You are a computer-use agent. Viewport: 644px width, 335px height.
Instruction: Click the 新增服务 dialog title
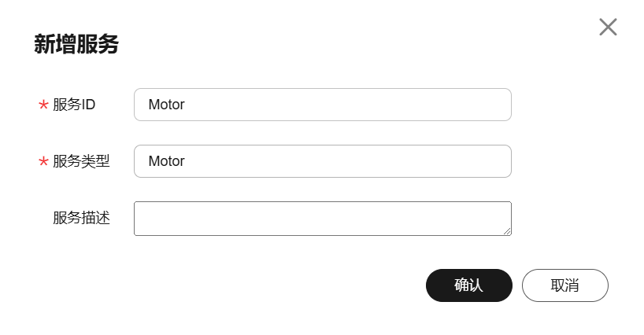(x=76, y=44)
